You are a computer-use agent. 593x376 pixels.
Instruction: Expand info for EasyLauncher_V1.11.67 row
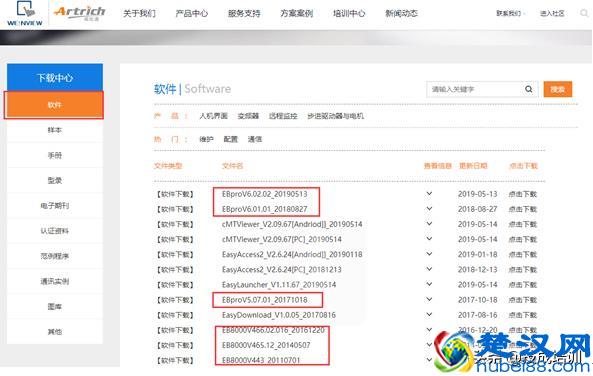tap(429, 284)
